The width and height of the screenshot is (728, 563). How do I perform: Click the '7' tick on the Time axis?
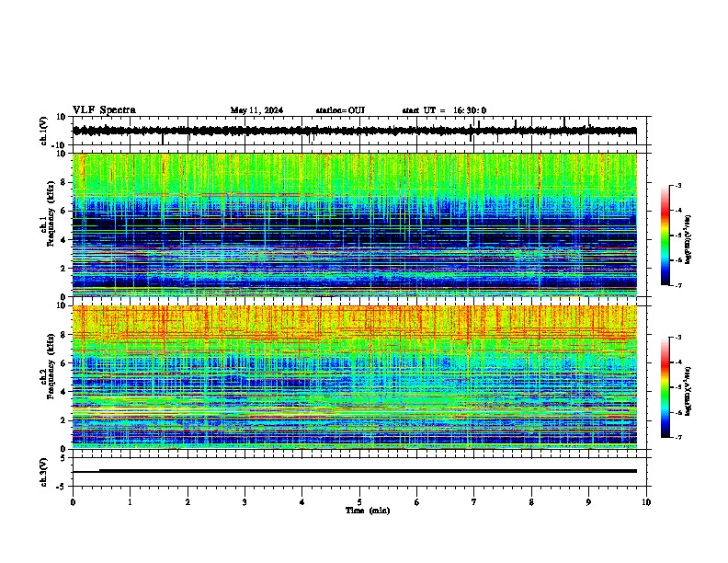coord(474,502)
